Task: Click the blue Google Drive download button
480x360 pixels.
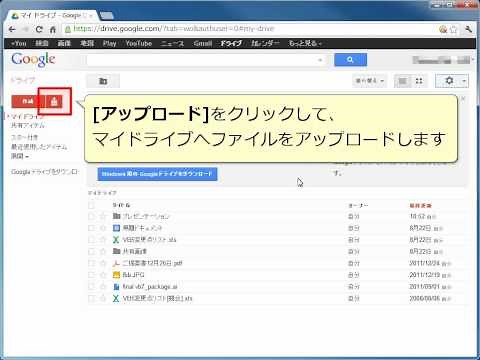Action: pos(157,174)
